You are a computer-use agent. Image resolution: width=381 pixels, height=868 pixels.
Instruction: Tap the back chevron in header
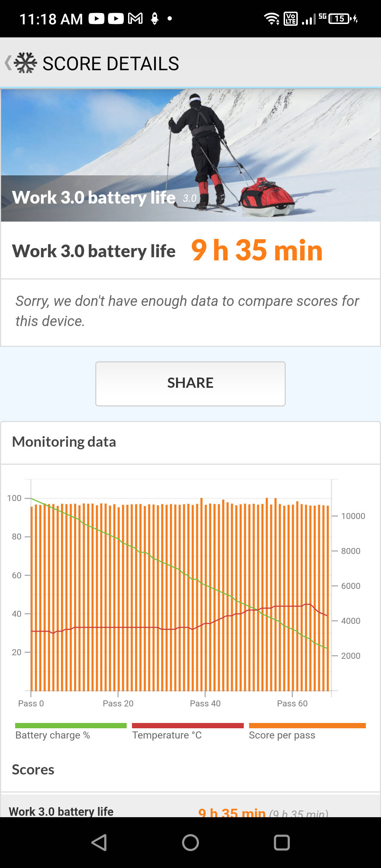pos(8,63)
